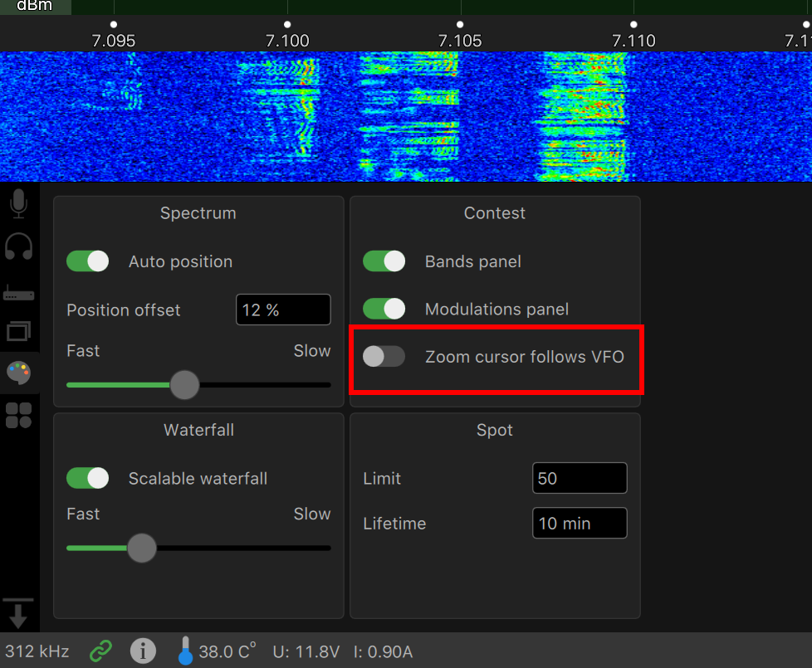The image size is (812, 668).
Task: Open the headphones audio output icon
Action: (x=19, y=246)
